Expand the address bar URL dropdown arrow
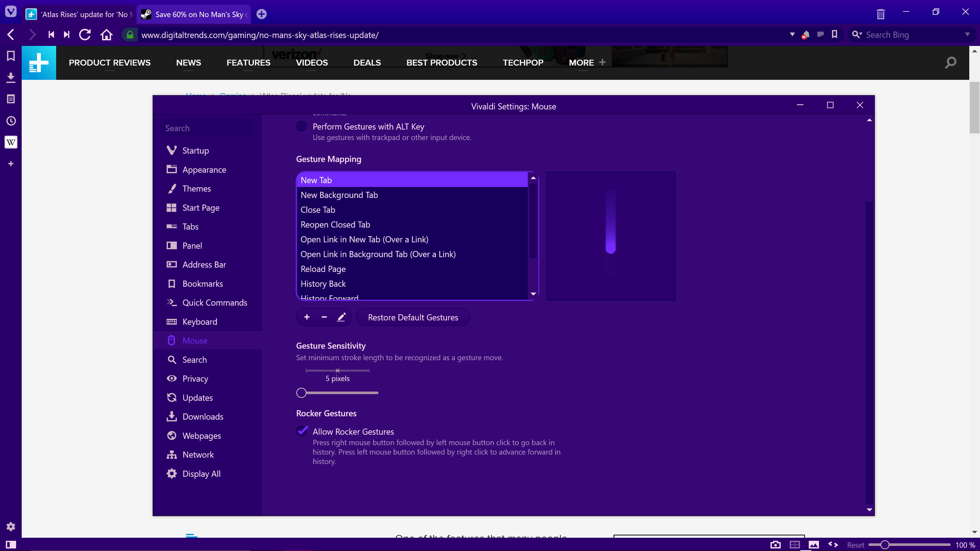Viewport: 980px width, 551px height. coord(792,35)
